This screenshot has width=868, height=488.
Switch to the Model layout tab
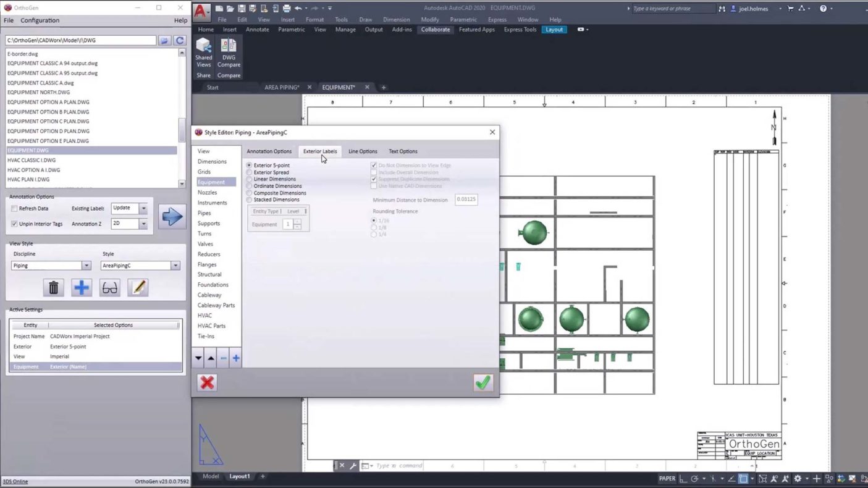[211, 476]
